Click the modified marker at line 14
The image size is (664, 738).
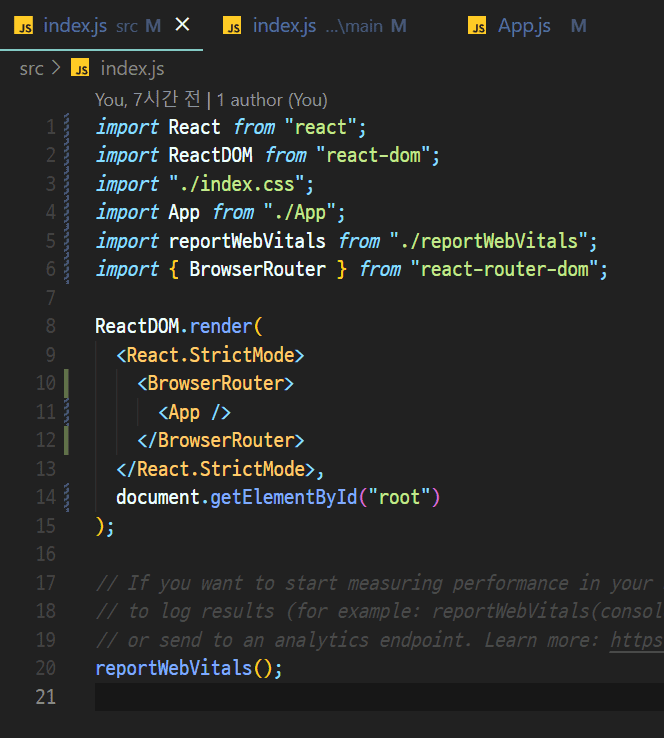pyautogui.click(x=66, y=497)
